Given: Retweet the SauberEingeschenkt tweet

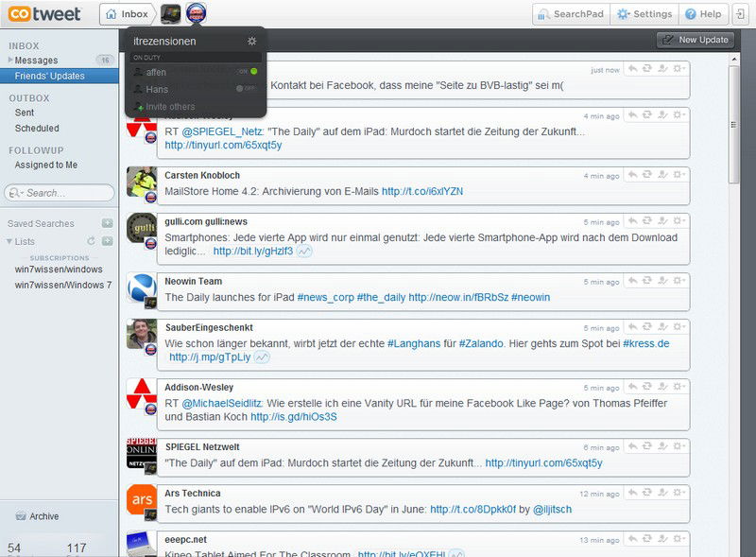Looking at the screenshot, I should tap(647, 327).
